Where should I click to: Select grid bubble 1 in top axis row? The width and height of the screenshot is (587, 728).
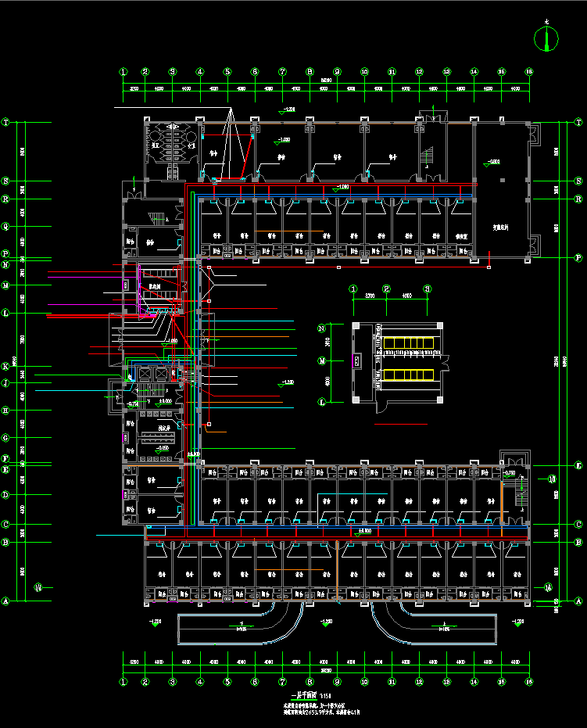(123, 71)
